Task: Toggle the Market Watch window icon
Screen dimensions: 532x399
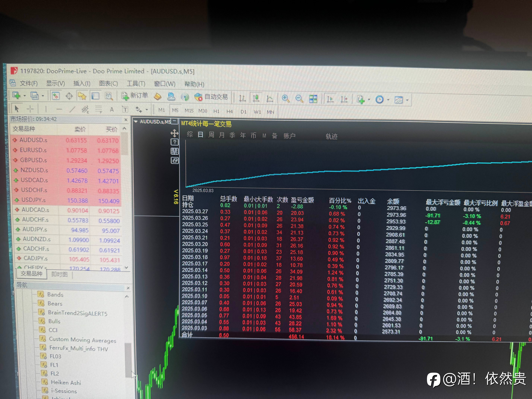Action: 56,96
